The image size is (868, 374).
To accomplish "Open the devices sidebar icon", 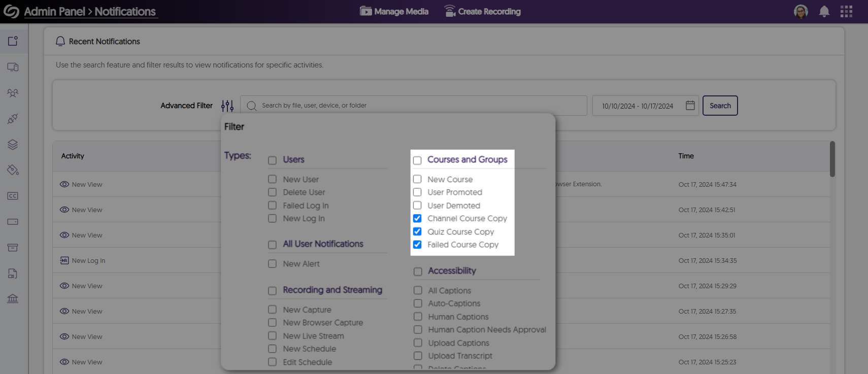I will 13,67.
